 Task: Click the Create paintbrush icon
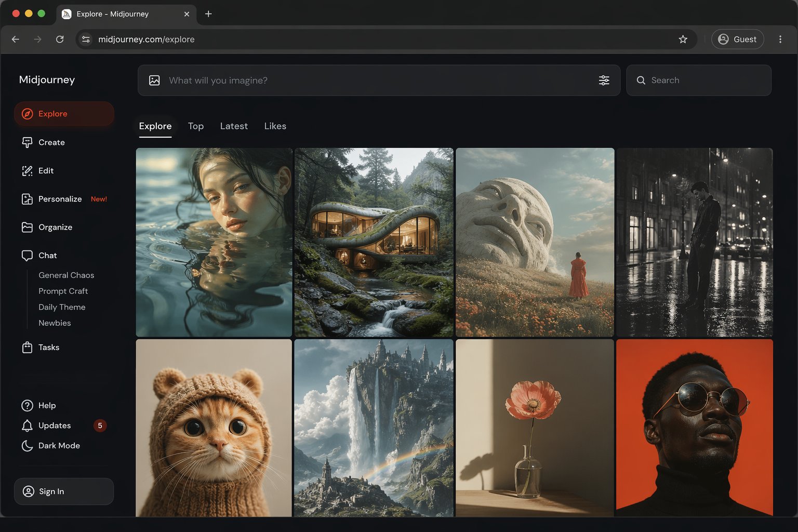(x=27, y=142)
